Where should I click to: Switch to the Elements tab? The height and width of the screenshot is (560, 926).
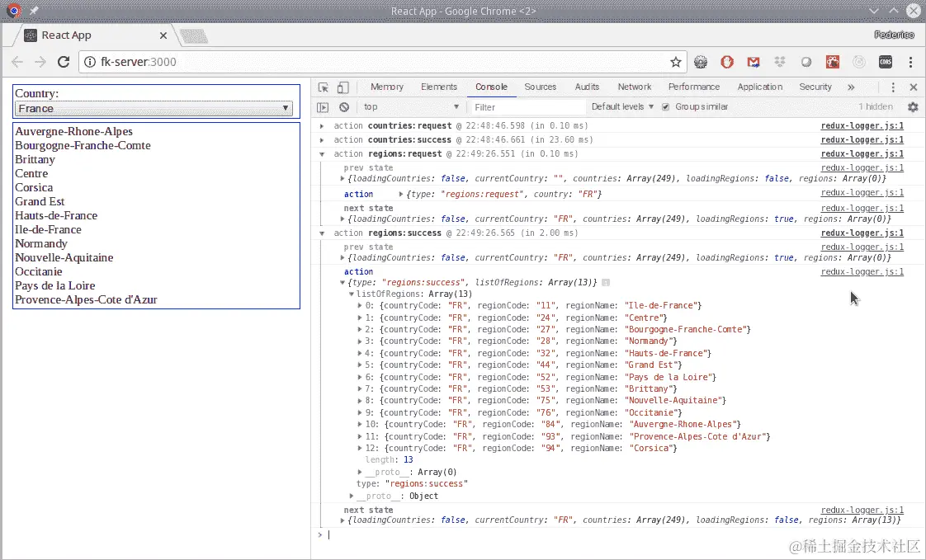pyautogui.click(x=438, y=87)
